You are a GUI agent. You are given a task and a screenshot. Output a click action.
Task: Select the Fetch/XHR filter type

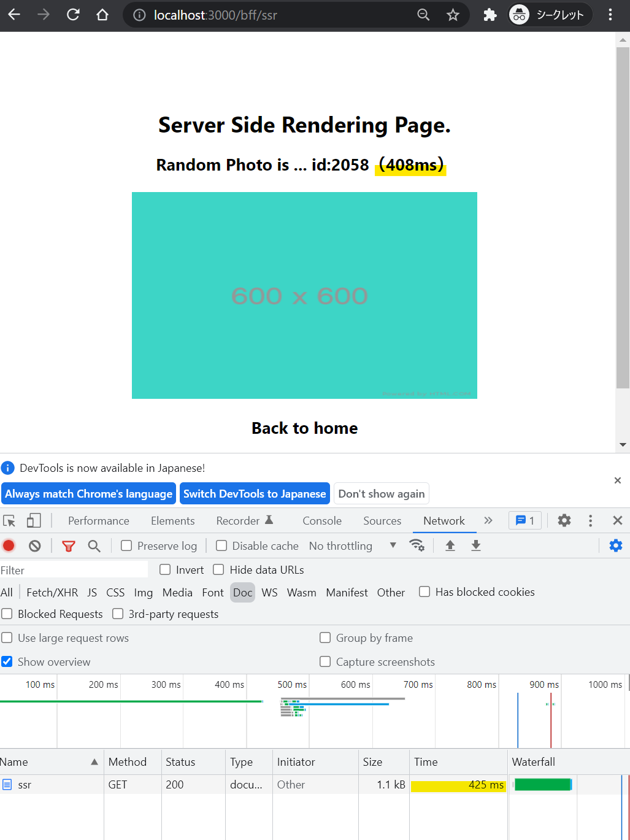click(52, 592)
